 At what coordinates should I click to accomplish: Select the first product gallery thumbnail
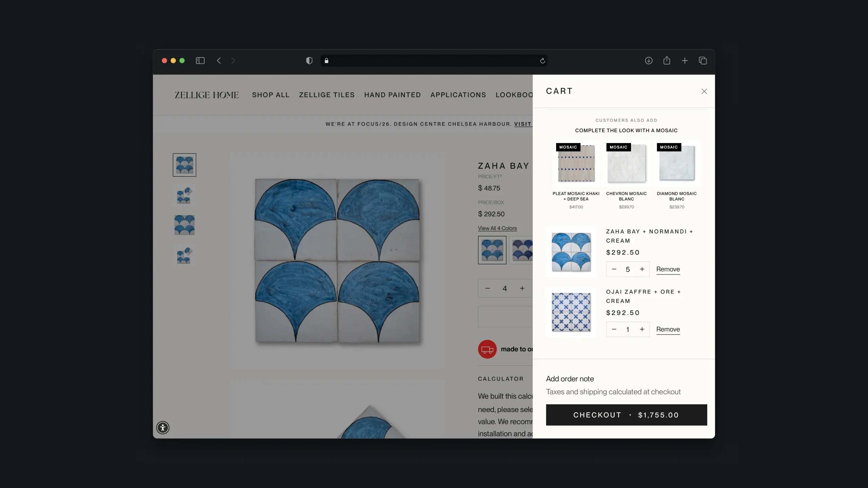tap(184, 165)
